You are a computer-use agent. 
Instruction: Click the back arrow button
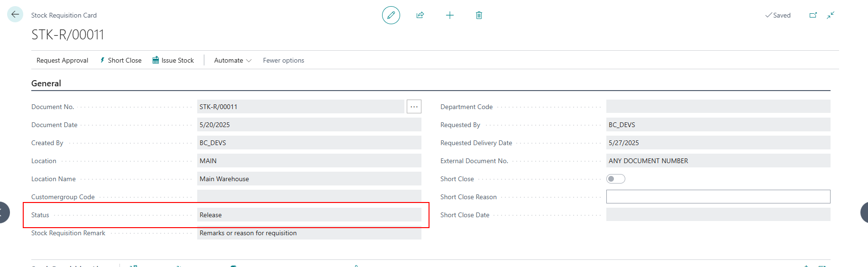[x=15, y=14]
